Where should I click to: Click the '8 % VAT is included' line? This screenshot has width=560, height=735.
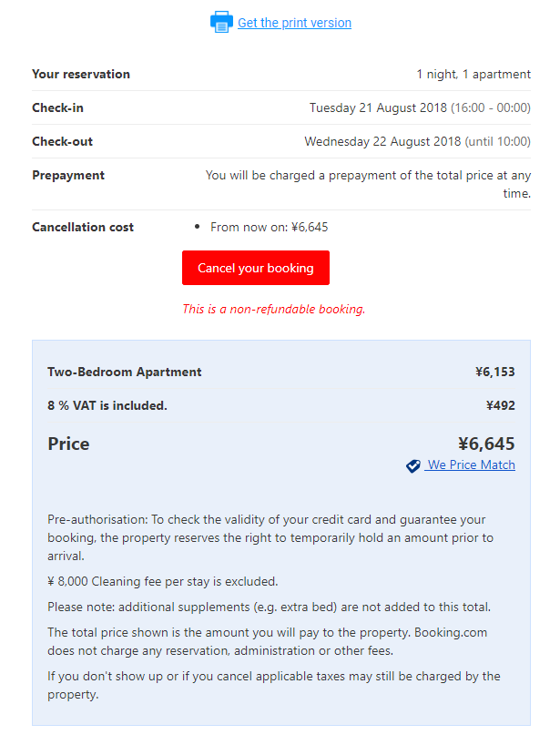(x=107, y=405)
